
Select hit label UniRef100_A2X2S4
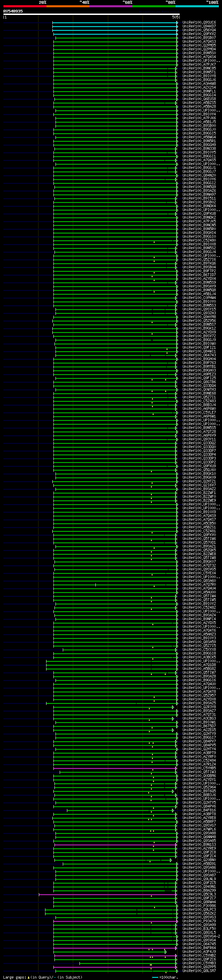(x=199, y=88)
